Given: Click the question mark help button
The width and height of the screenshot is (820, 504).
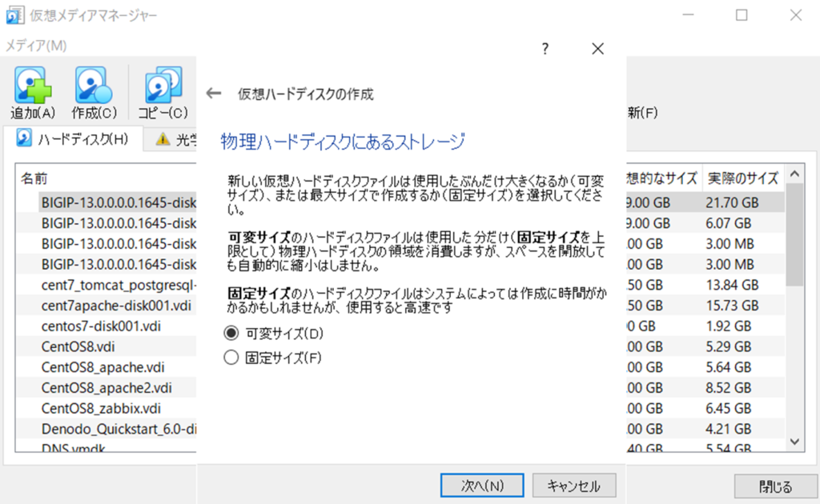Looking at the screenshot, I should pos(545,49).
